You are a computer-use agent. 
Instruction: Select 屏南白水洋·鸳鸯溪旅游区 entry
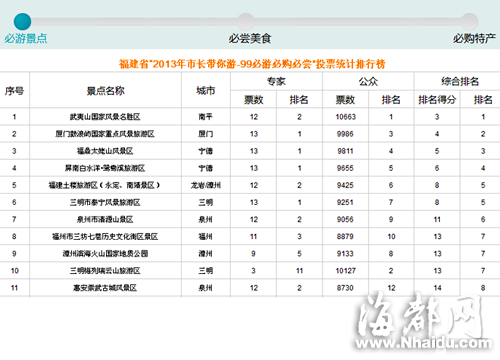click(x=105, y=168)
